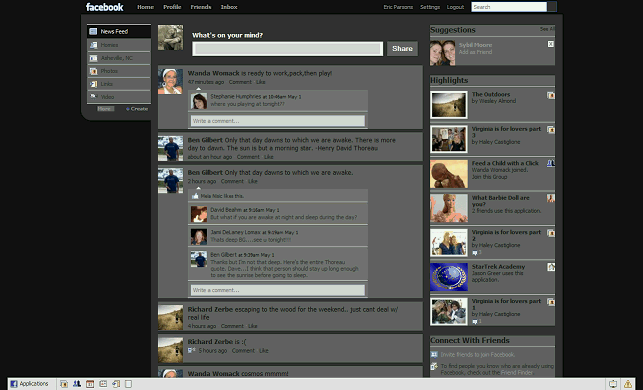Click the Asheville, NC network icon
643x390 pixels.
93,58
